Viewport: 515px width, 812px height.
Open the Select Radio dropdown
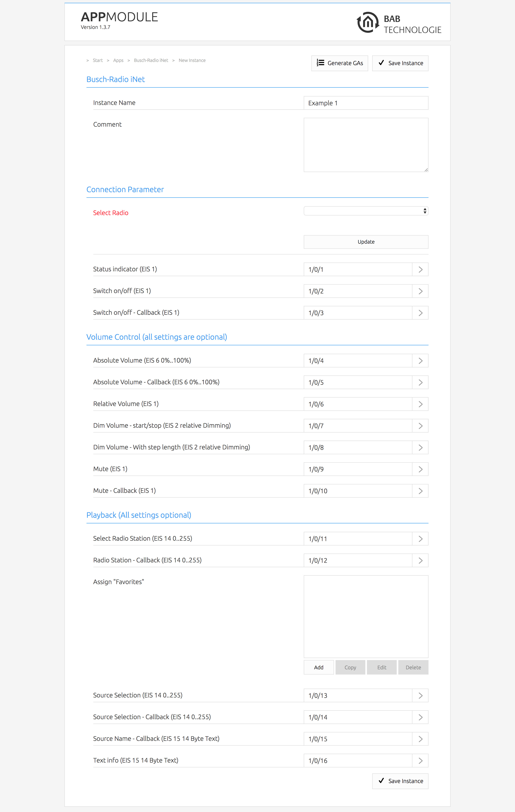366,211
